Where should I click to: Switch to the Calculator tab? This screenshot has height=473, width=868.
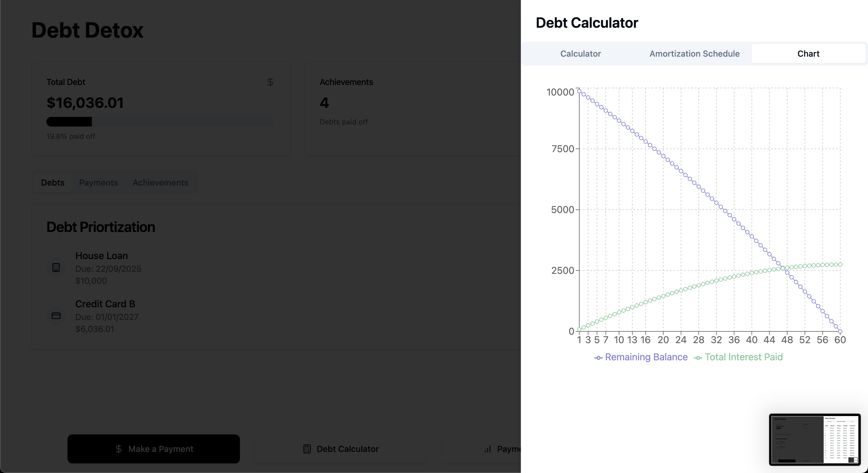(x=580, y=54)
